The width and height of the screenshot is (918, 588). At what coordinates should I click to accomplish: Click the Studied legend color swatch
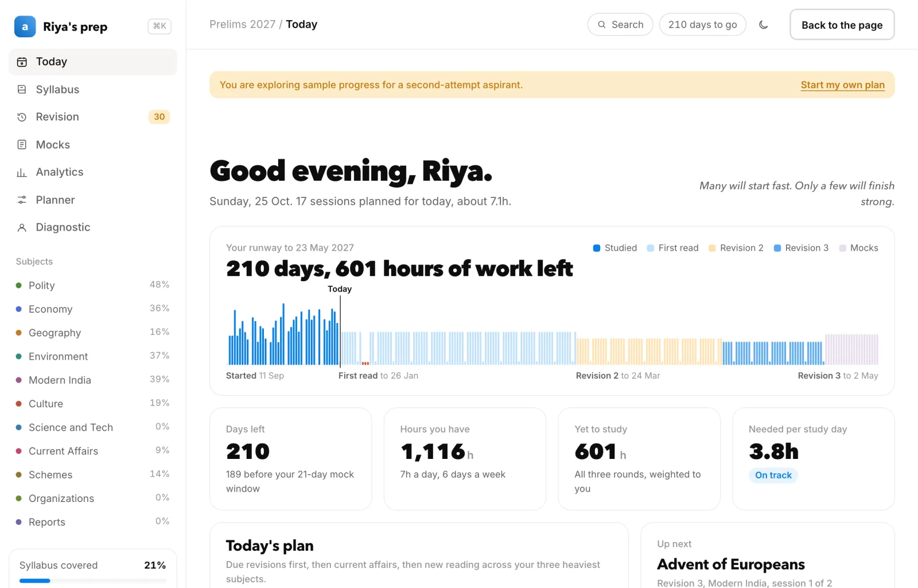[x=597, y=248]
